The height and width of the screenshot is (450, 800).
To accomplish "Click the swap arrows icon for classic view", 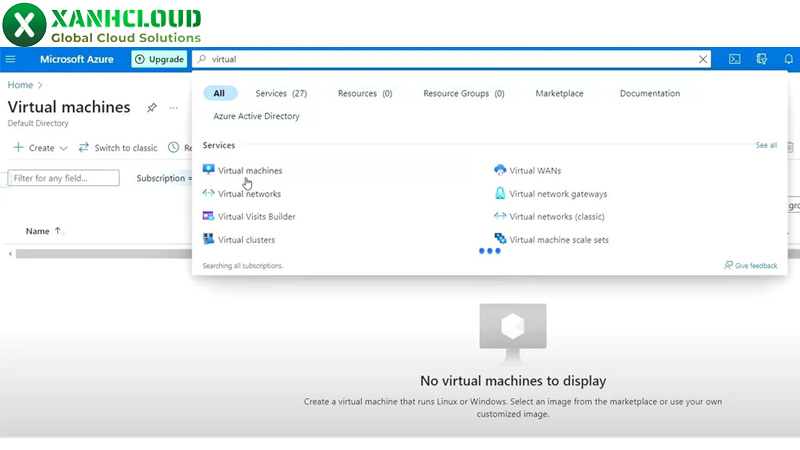I will (x=84, y=147).
